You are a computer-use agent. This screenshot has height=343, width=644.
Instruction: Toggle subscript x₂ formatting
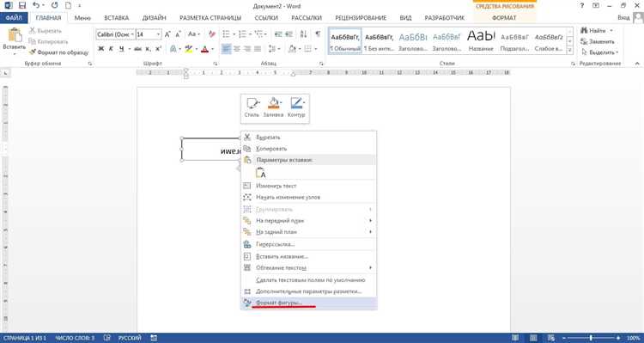[x=149, y=49]
